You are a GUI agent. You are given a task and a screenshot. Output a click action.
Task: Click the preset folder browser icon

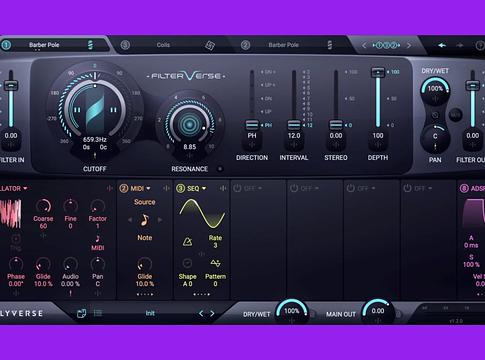click(x=81, y=313)
